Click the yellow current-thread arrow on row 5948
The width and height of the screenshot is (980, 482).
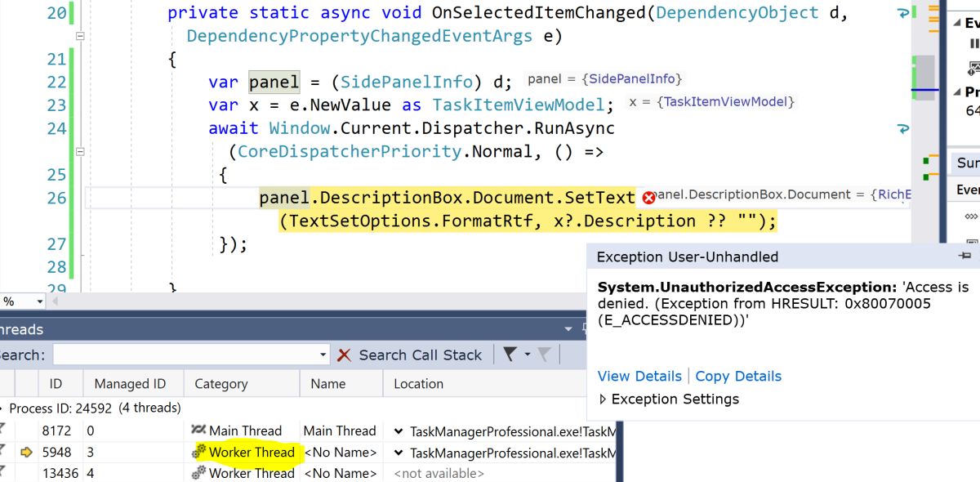tap(26, 452)
